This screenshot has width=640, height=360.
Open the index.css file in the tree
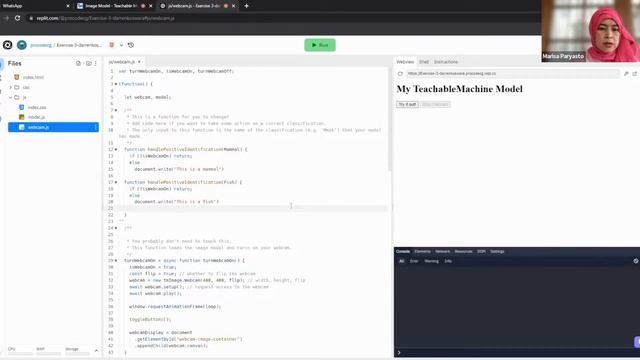coord(37,107)
